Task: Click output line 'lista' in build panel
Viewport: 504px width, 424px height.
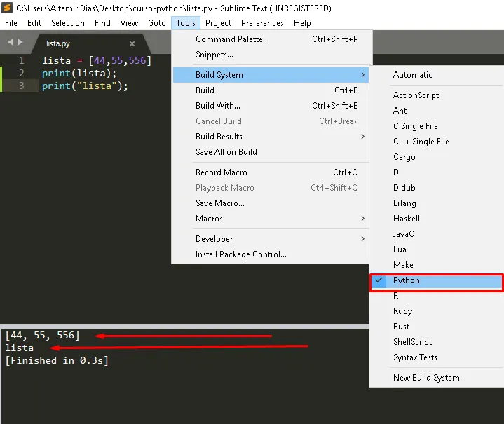Action: (x=20, y=348)
